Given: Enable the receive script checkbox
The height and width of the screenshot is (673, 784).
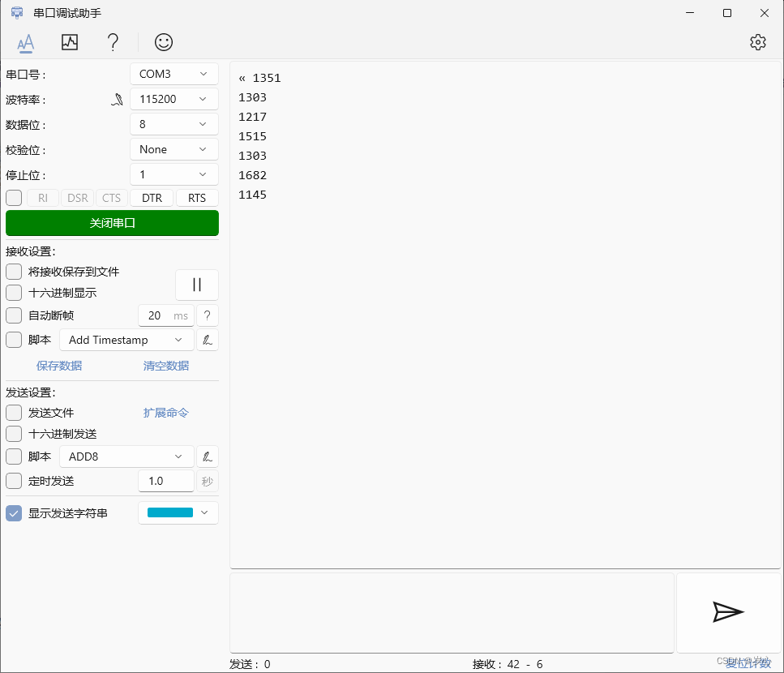Looking at the screenshot, I should [x=14, y=340].
